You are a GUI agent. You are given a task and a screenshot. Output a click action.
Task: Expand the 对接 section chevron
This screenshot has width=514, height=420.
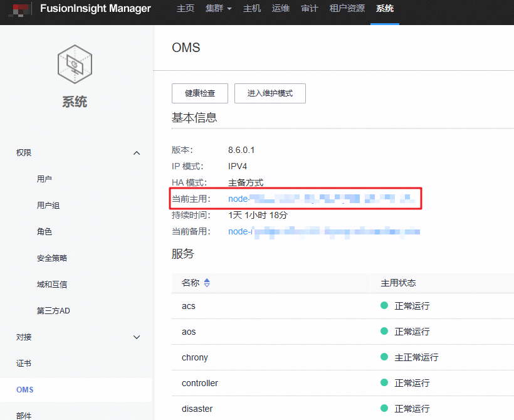click(137, 337)
